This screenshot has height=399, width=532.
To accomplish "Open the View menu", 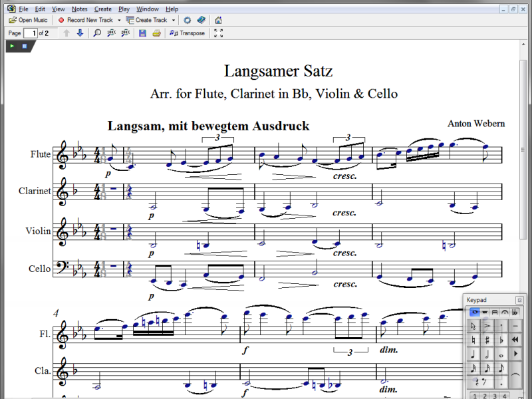I will [x=59, y=9].
